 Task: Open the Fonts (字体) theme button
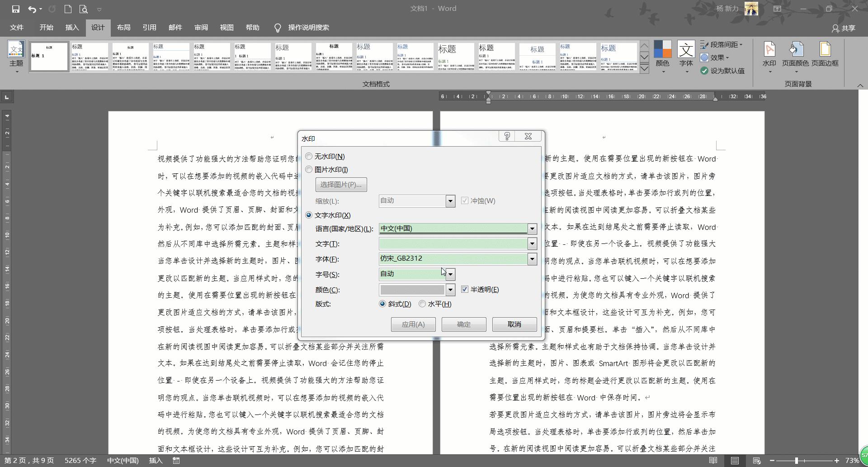(686, 53)
